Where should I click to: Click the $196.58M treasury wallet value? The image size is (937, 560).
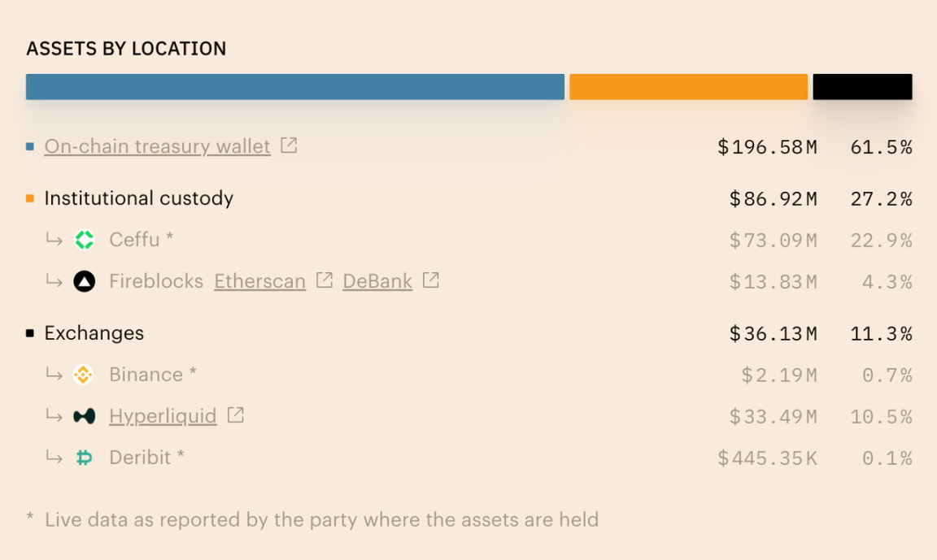pyautogui.click(x=767, y=147)
